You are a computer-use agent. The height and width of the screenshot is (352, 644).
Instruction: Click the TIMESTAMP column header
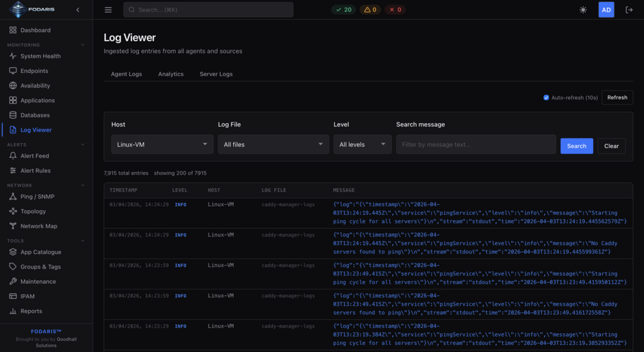[x=123, y=190]
